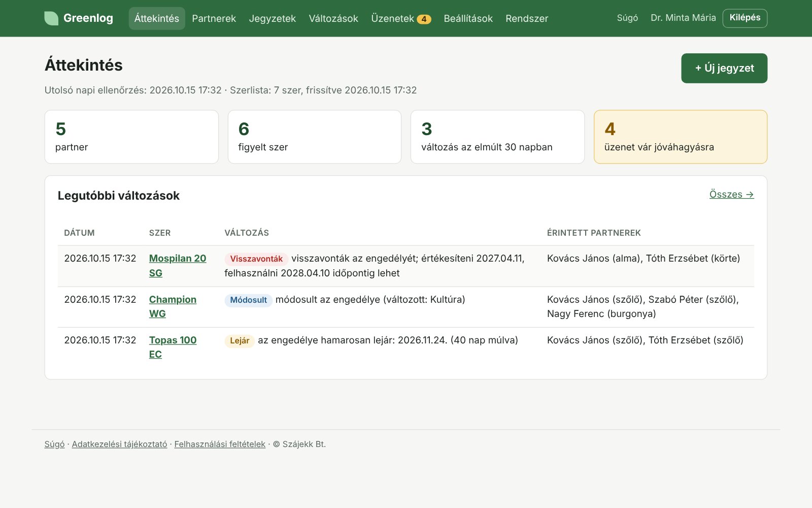Open the Champion WG product link
Screen dimensions: 812x508
coord(173,306)
